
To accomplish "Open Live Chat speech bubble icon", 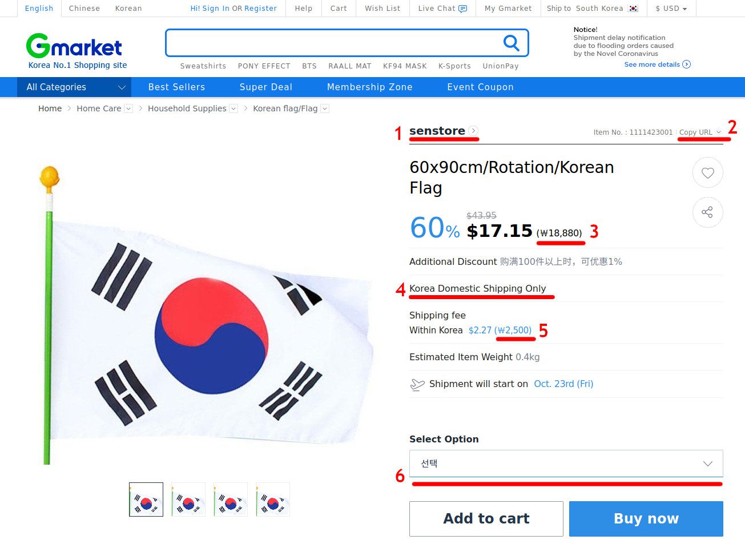I will click(462, 9).
